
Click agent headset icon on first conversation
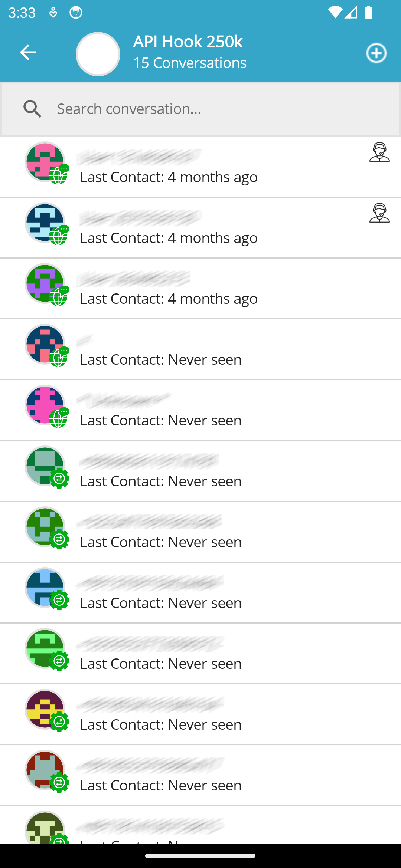tap(379, 152)
